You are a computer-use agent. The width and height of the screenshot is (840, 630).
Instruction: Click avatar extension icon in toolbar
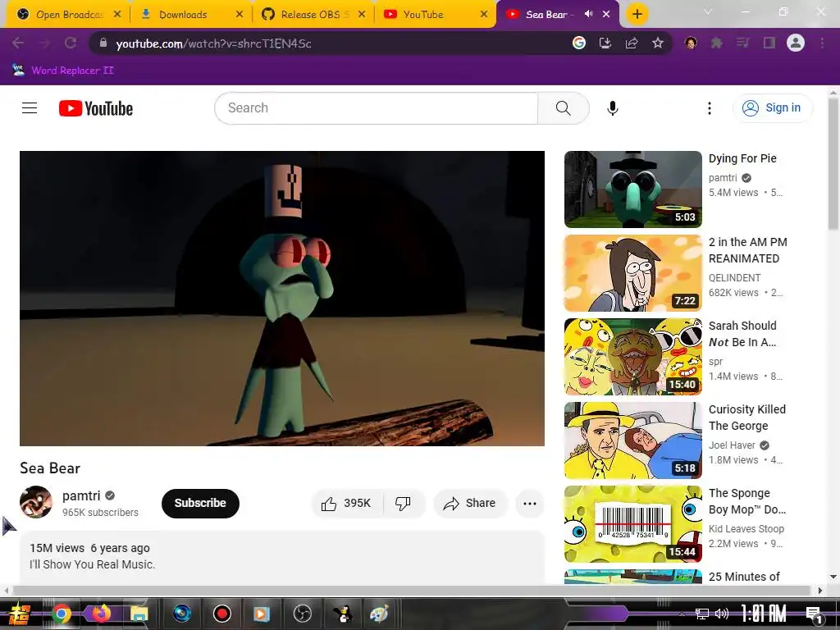click(691, 43)
